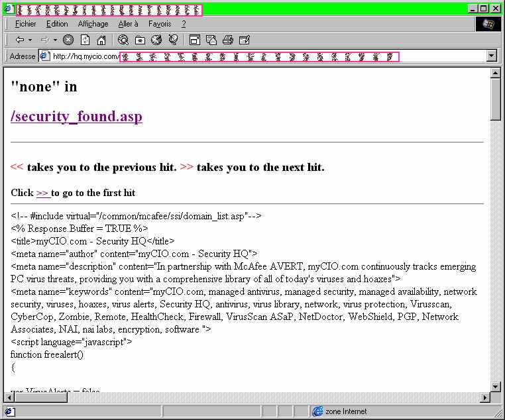
Task: Click the horizontal scrollbar right arrow
Action: click(485, 397)
